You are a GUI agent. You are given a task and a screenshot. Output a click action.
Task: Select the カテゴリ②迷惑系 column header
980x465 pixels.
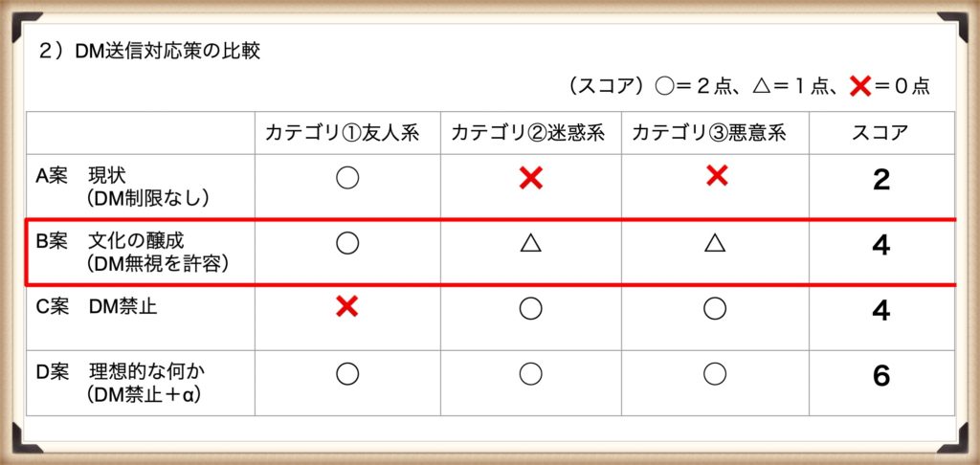527,132
